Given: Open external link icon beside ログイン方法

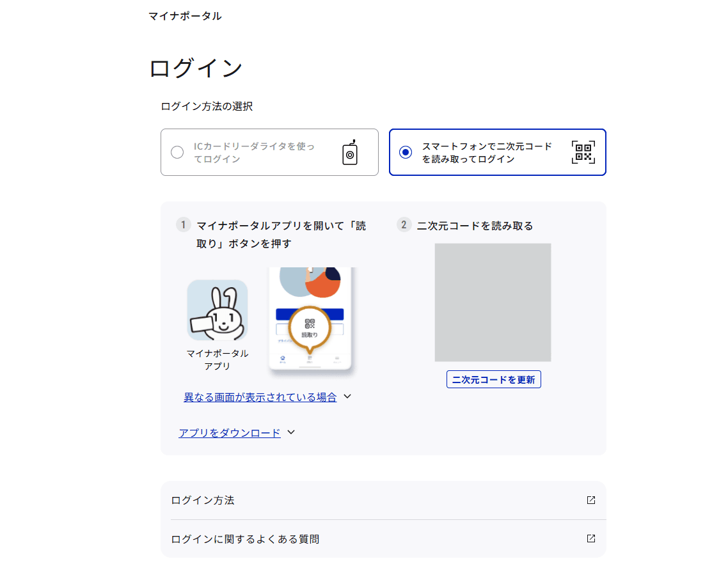Looking at the screenshot, I should pyautogui.click(x=590, y=500).
